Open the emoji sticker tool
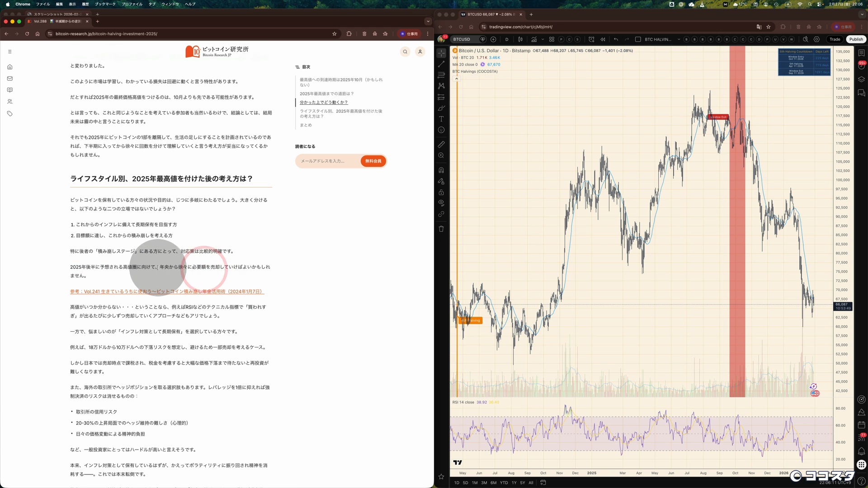Image resolution: width=868 pixels, height=488 pixels. tap(441, 130)
